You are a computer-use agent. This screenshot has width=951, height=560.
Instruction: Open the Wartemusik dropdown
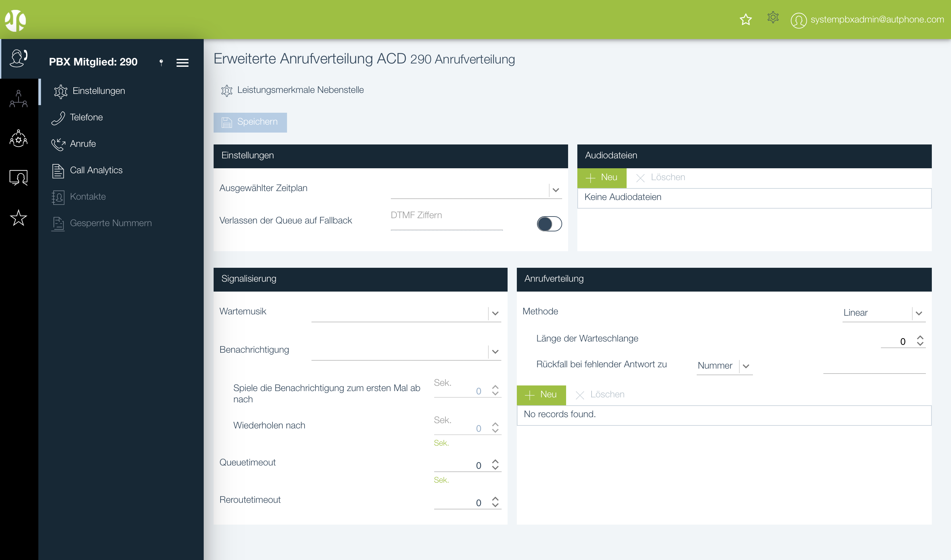(x=495, y=313)
